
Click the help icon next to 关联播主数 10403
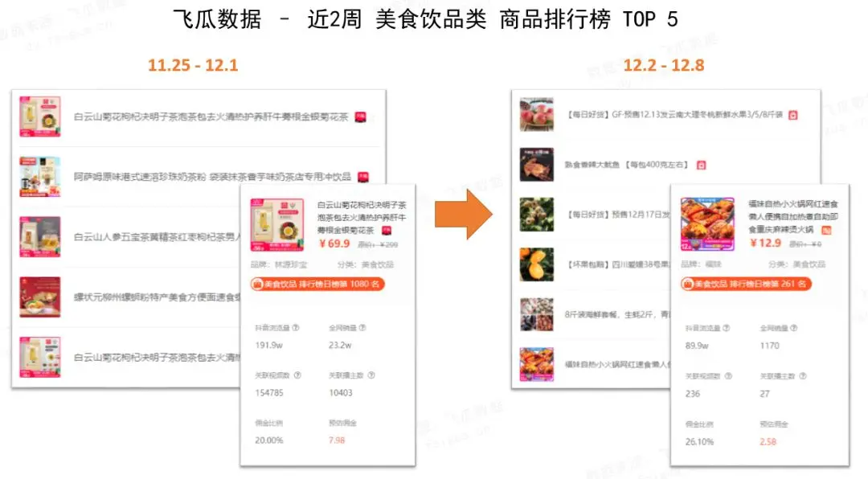pos(371,375)
